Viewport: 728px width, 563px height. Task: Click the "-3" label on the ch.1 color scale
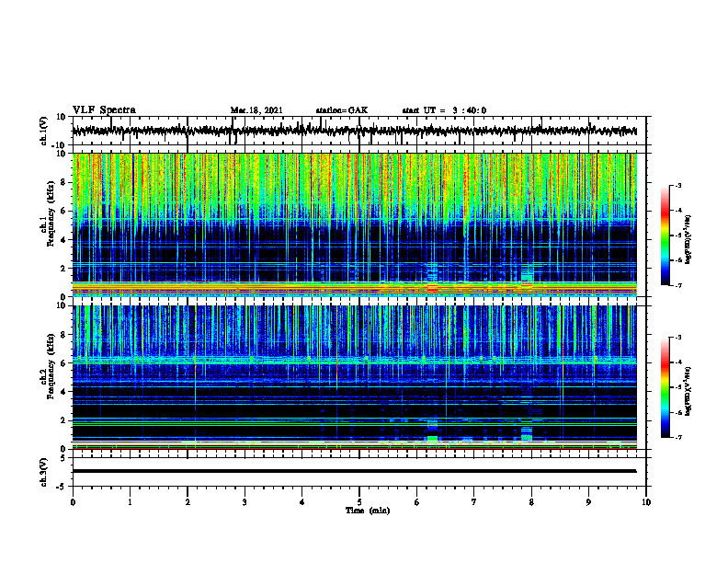point(677,186)
